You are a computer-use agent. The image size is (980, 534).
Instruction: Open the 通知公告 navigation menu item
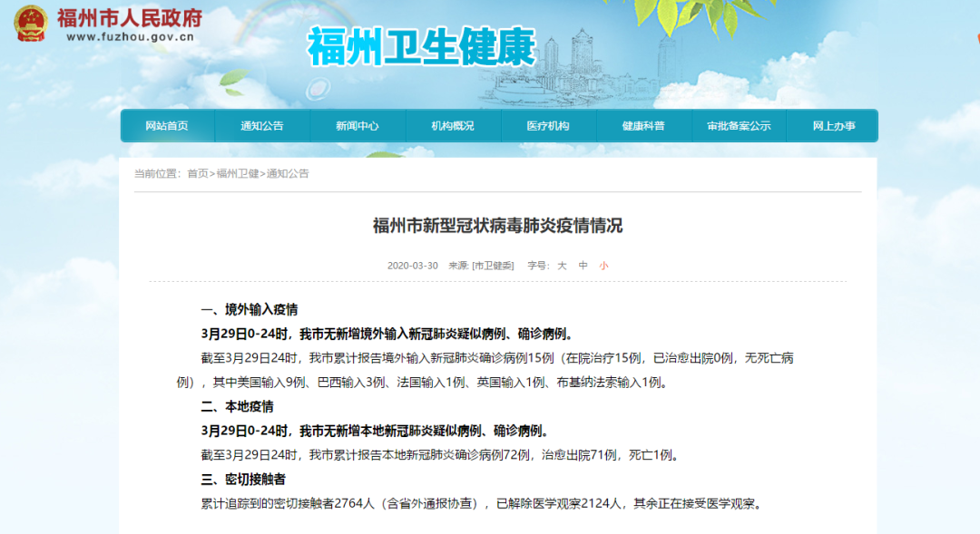point(261,125)
